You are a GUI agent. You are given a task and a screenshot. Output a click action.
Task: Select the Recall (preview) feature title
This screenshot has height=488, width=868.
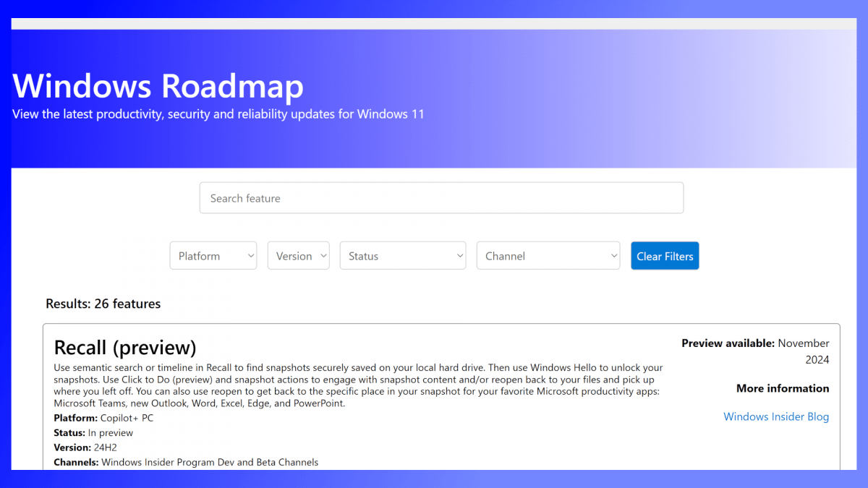coord(125,347)
